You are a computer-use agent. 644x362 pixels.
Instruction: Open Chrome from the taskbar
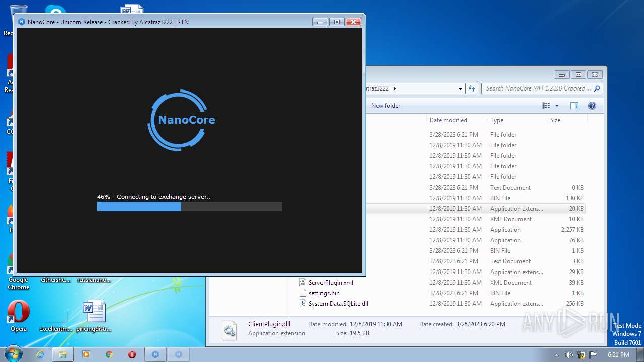pyautogui.click(x=109, y=354)
